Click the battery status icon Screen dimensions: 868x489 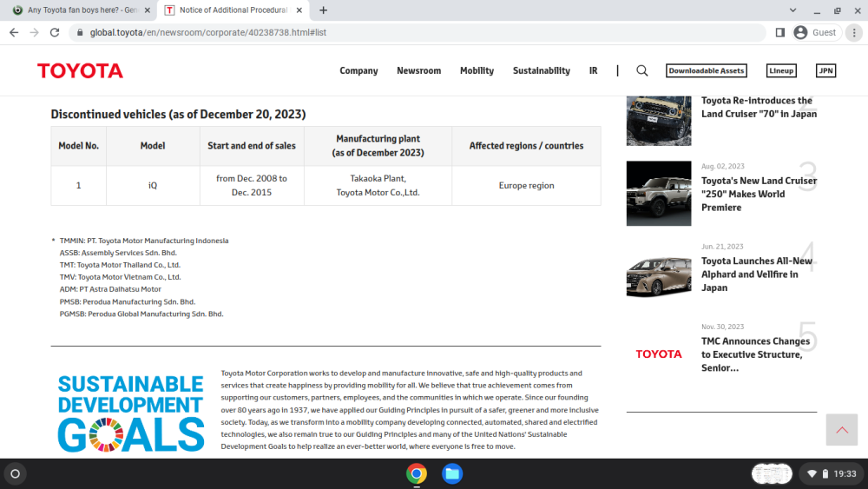pos(825,474)
